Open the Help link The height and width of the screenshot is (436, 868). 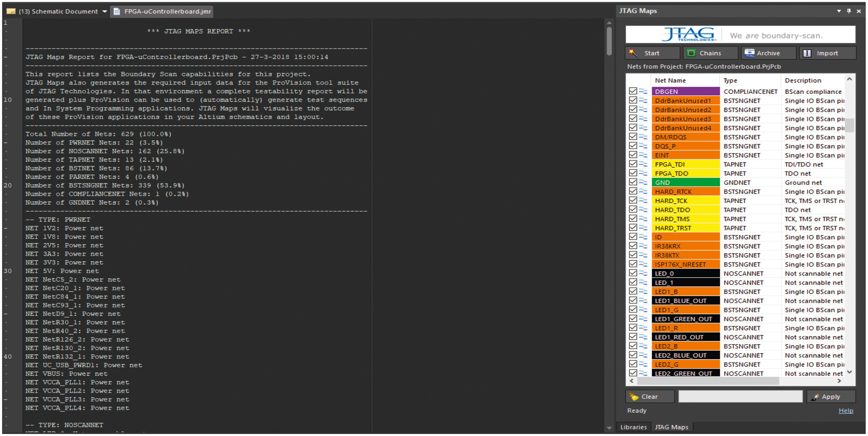(845, 411)
